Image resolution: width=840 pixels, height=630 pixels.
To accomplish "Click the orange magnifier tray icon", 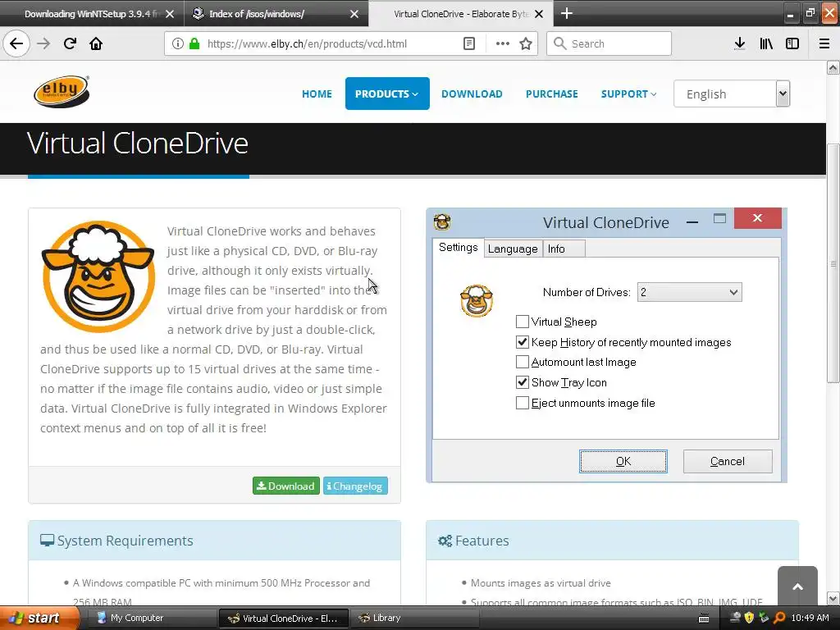I will 779,618.
